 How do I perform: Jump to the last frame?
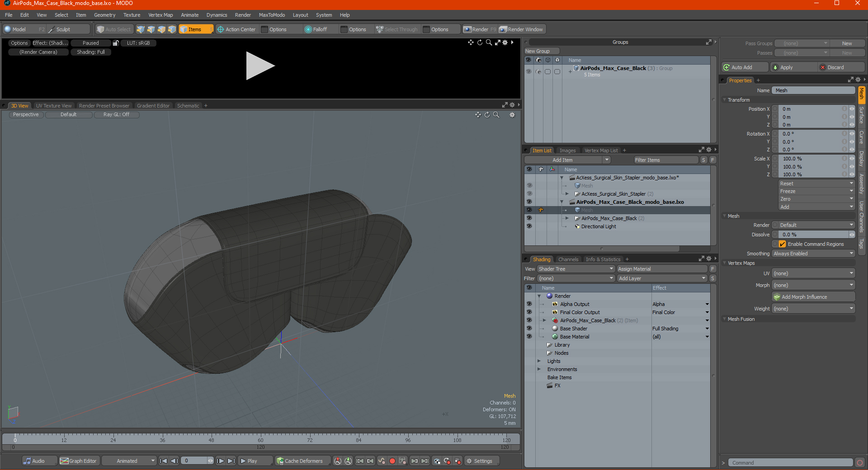point(231,461)
